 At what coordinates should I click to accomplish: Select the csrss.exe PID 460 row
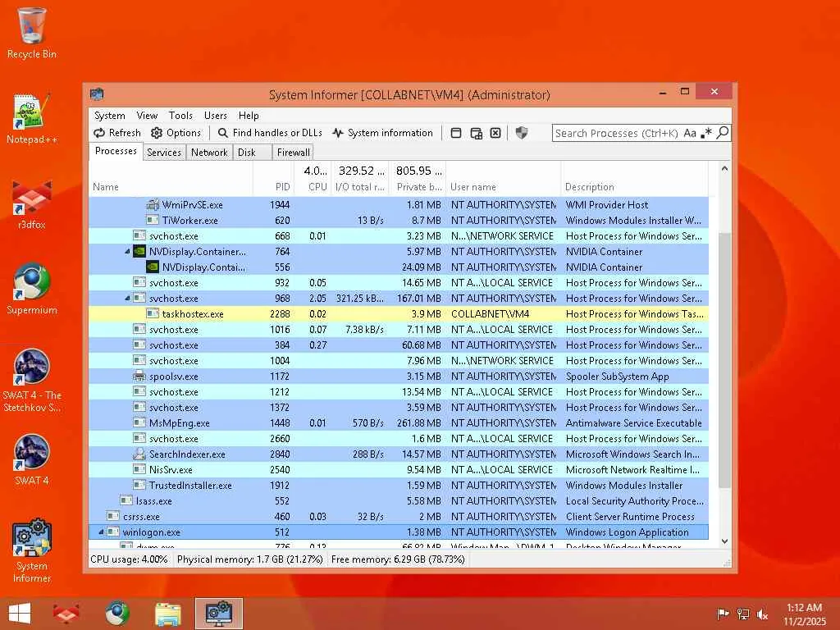pos(399,517)
